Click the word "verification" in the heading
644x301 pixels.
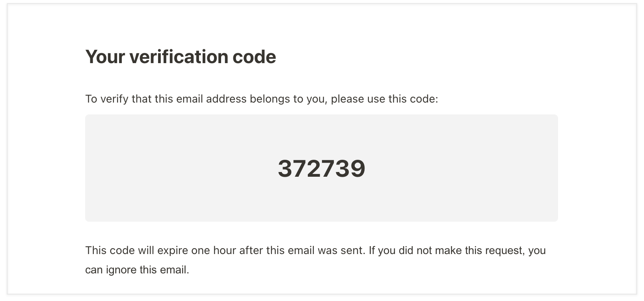tap(179, 56)
